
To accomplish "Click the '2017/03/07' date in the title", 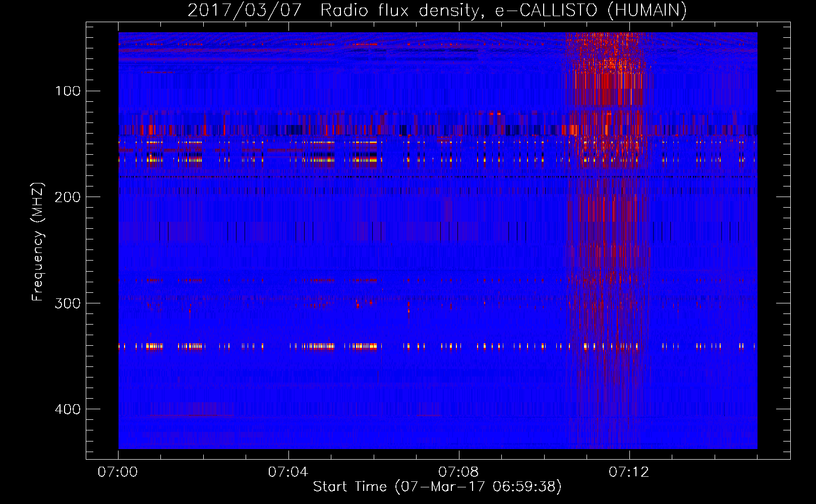I will (245, 11).
